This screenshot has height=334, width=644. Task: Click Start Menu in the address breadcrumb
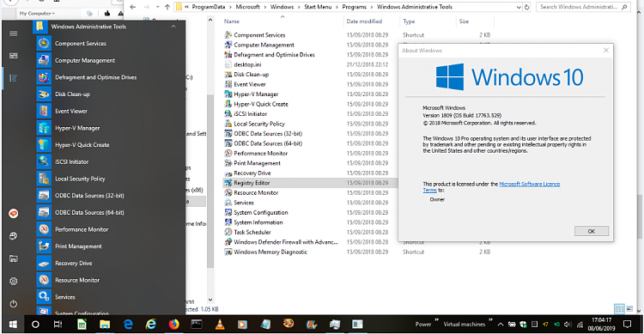click(318, 7)
